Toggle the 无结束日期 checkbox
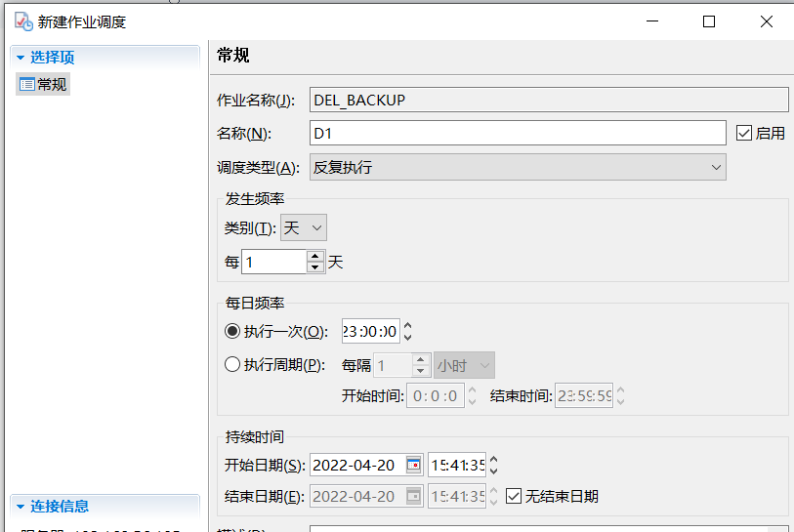This screenshot has width=794, height=532. click(514, 496)
